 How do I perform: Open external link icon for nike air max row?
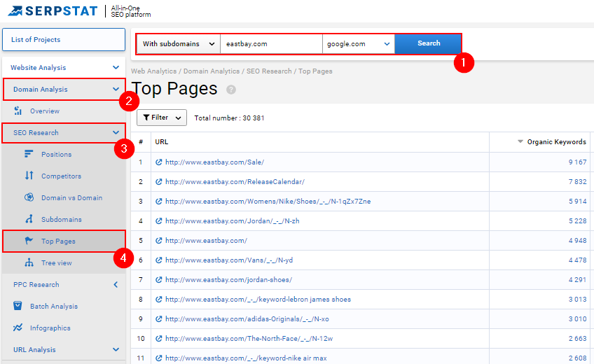(x=159, y=358)
